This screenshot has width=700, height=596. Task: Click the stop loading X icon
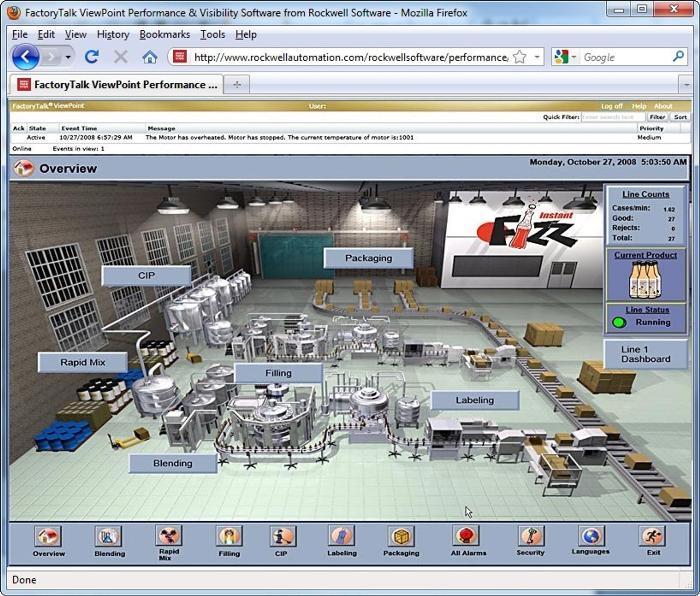(120, 57)
